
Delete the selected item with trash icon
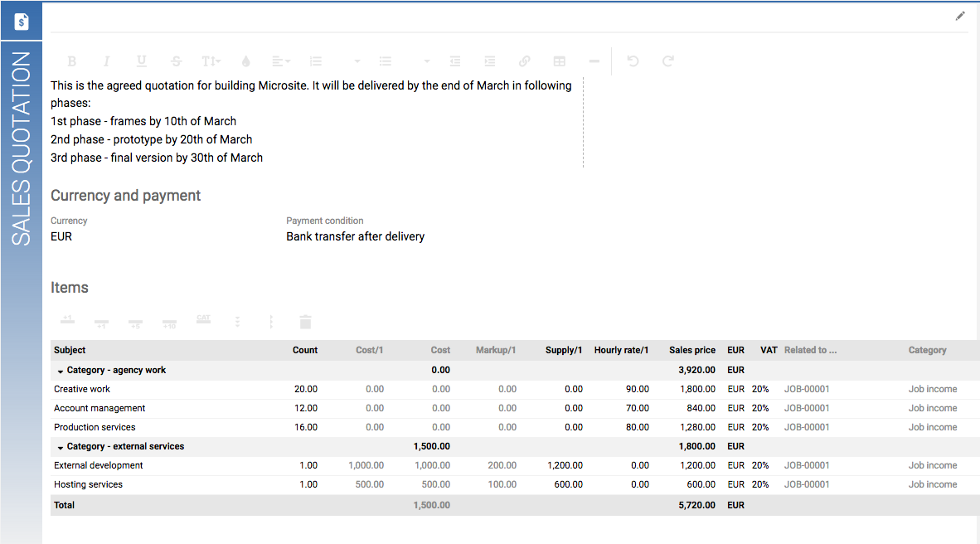[x=305, y=322]
